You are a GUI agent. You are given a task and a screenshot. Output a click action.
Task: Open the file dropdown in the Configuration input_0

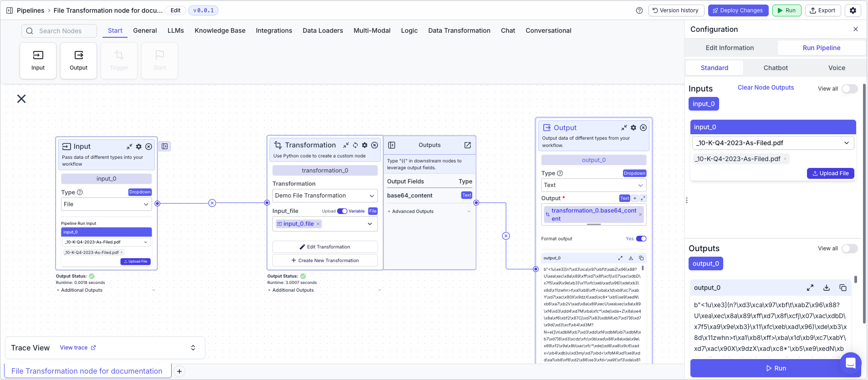773,143
